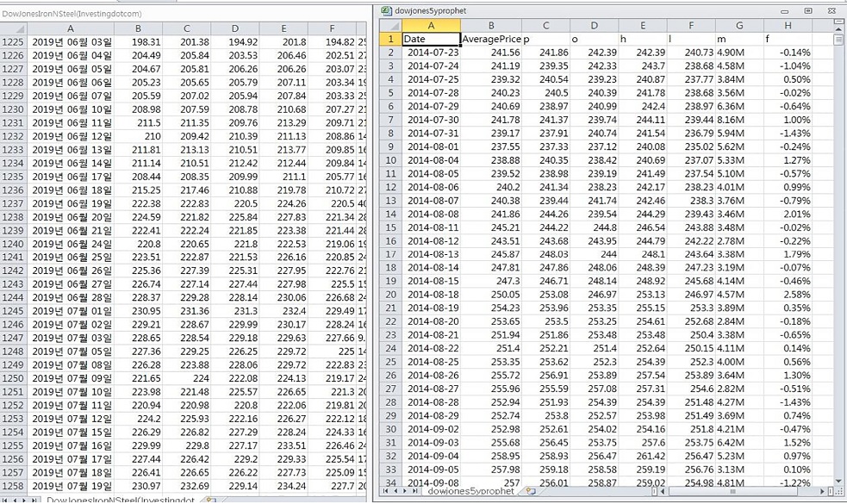Click the Excel file icon beside dowjones5yprophet title
The image size is (847, 504).
(x=386, y=11)
